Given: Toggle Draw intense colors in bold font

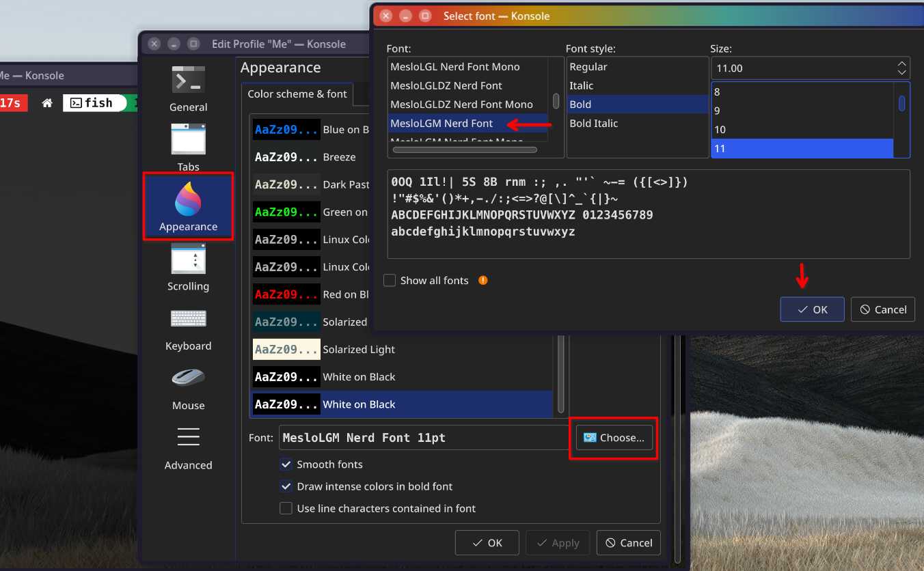Looking at the screenshot, I should 286,487.
